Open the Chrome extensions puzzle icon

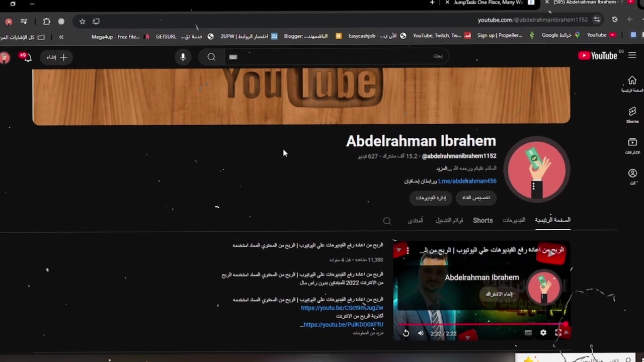[x=46, y=21]
